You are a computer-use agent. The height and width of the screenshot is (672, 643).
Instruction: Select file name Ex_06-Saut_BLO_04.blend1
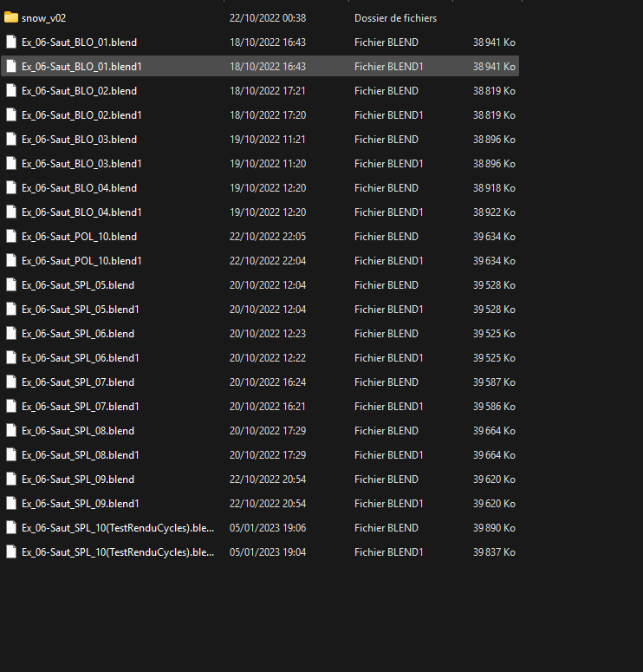pos(81,212)
